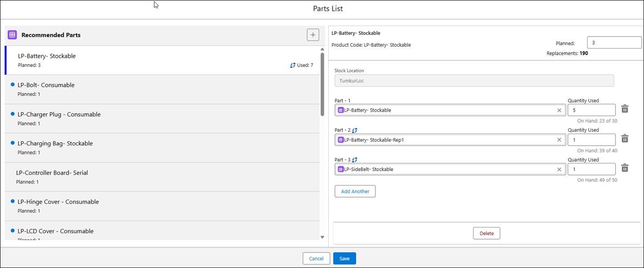Click the Delete button
This screenshot has width=644, height=268.
click(487, 233)
